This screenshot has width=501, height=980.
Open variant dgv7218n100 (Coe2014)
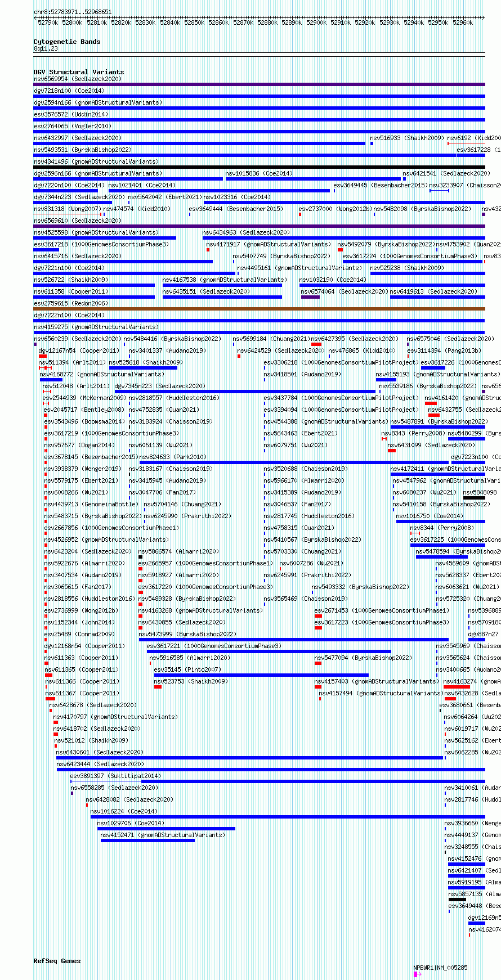point(69,91)
